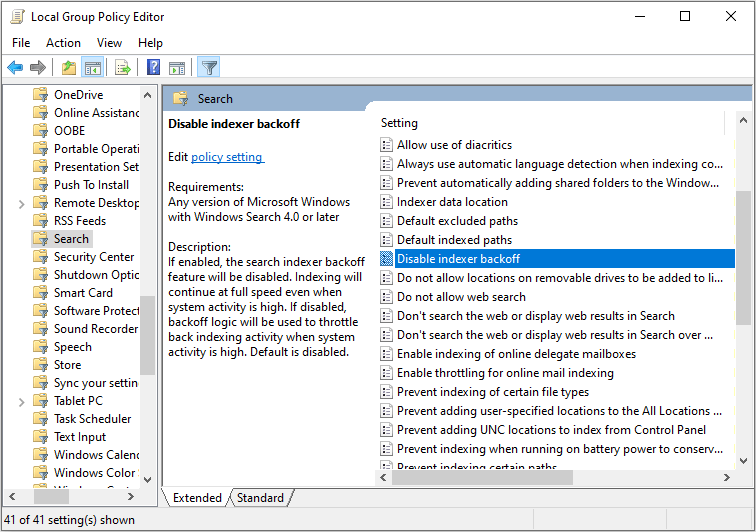Click the Filter funnel toolbar icon
The image size is (756, 532).
[x=209, y=68]
